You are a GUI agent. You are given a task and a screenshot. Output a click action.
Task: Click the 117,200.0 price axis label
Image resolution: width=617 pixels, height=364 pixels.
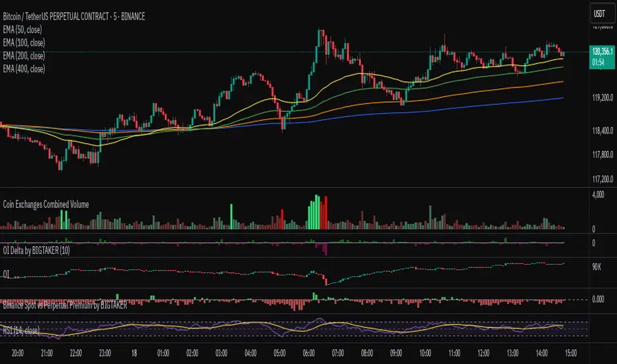point(603,179)
